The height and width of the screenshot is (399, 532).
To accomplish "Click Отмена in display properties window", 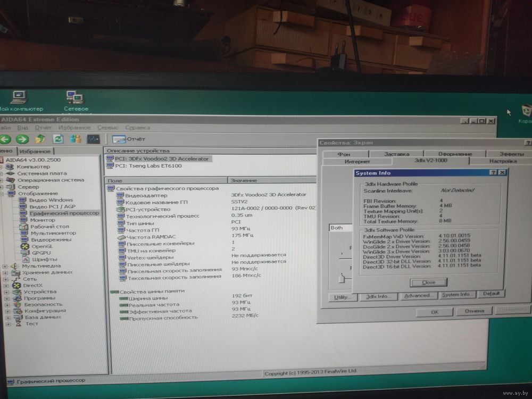I will (x=474, y=311).
